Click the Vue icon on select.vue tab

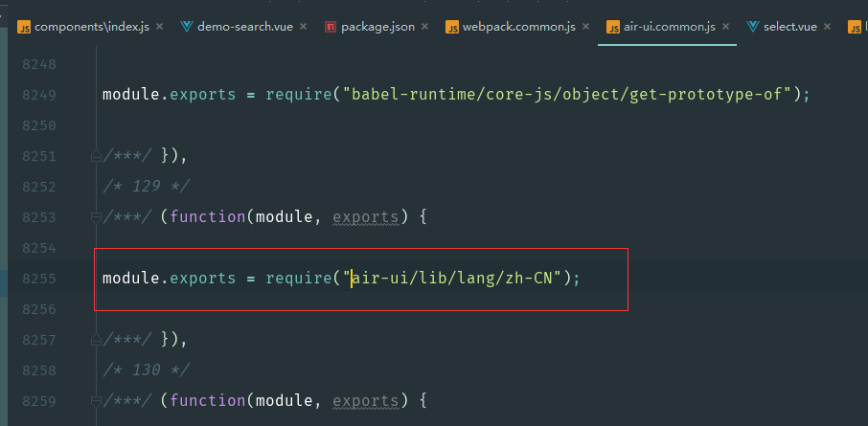pyautogui.click(x=753, y=27)
